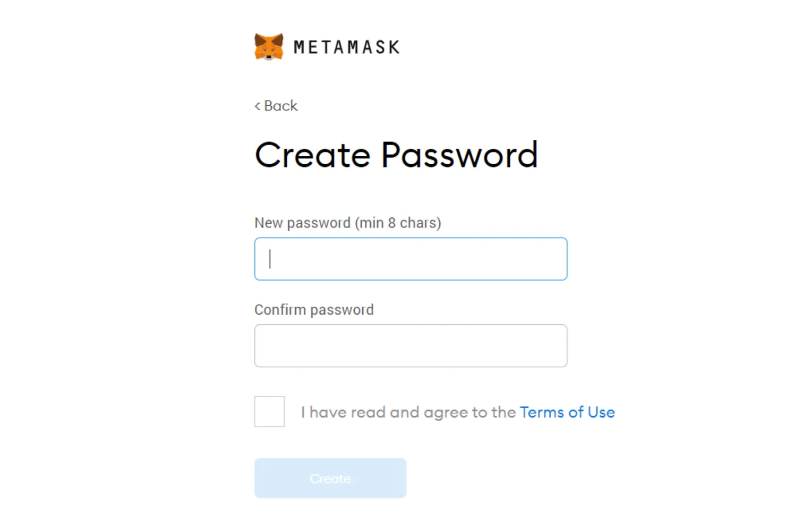The height and width of the screenshot is (531, 812).
Task: Open the Terms of Use page
Action: 567,412
